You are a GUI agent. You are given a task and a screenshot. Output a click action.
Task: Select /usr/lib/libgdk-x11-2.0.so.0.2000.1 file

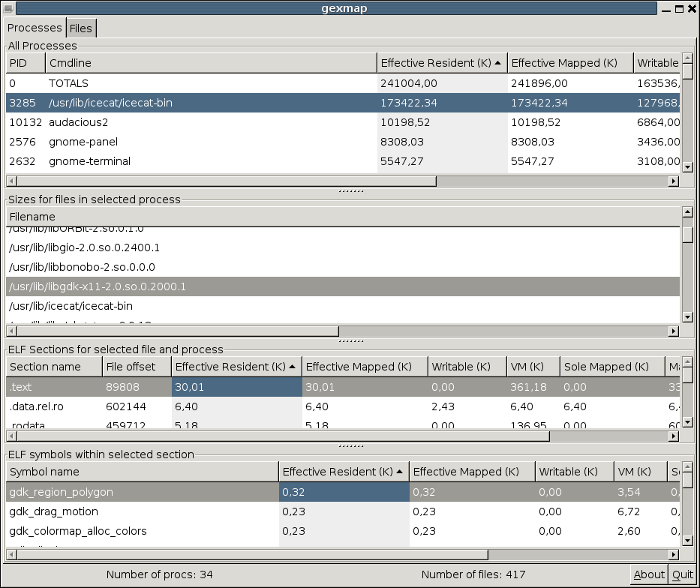point(343,286)
